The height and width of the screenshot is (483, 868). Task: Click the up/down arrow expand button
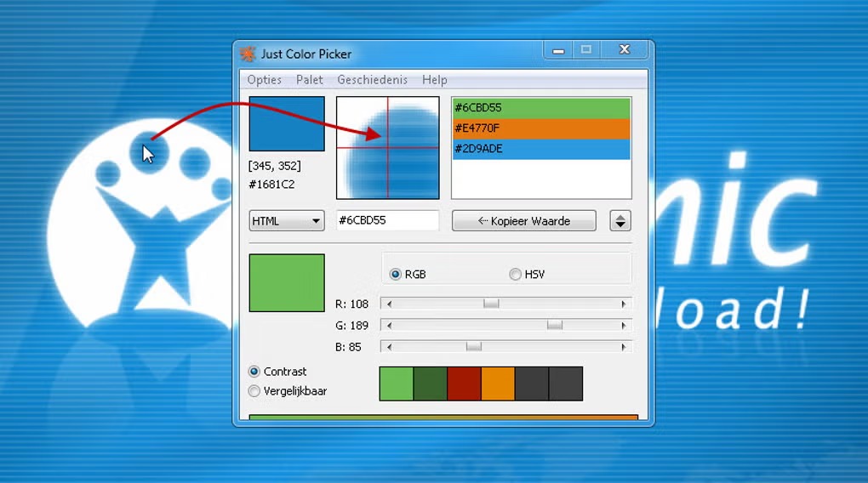click(x=620, y=221)
